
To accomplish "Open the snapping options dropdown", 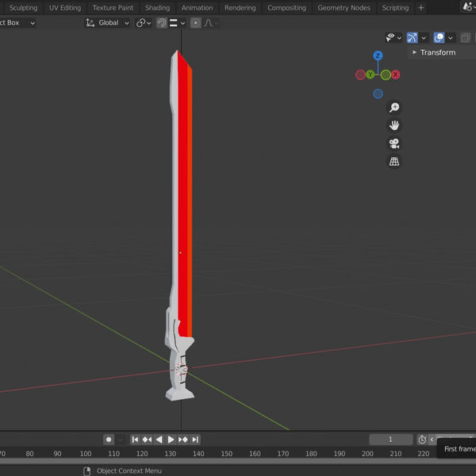I will click(177, 23).
